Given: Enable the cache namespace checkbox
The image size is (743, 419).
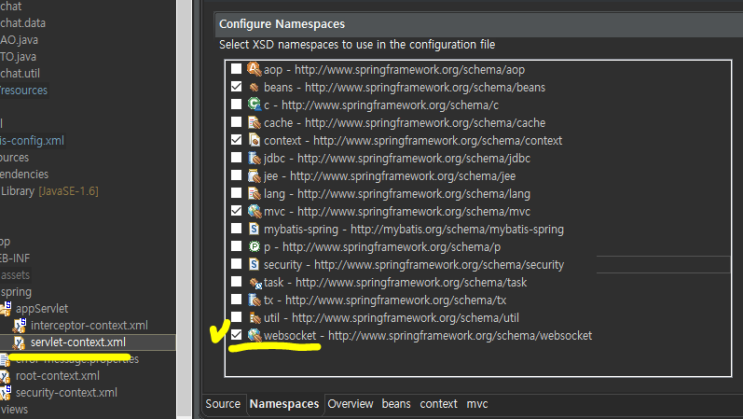Looking at the screenshot, I should [236, 122].
